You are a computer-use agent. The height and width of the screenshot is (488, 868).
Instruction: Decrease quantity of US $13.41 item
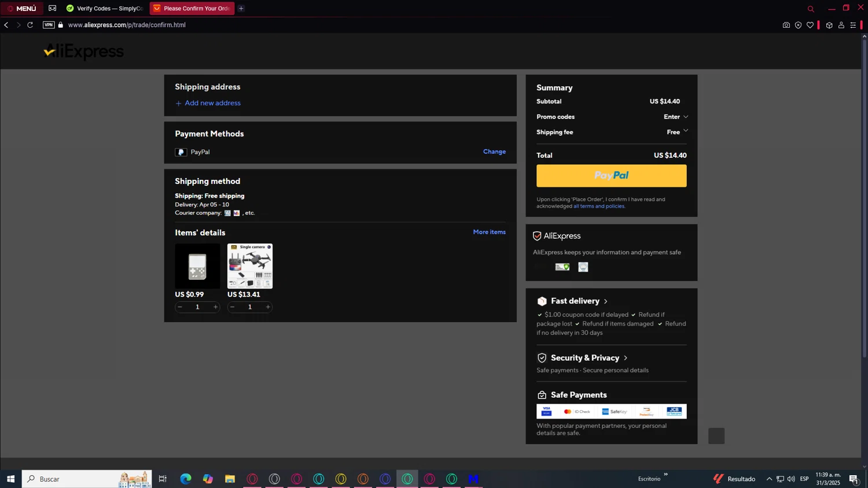pyautogui.click(x=233, y=307)
